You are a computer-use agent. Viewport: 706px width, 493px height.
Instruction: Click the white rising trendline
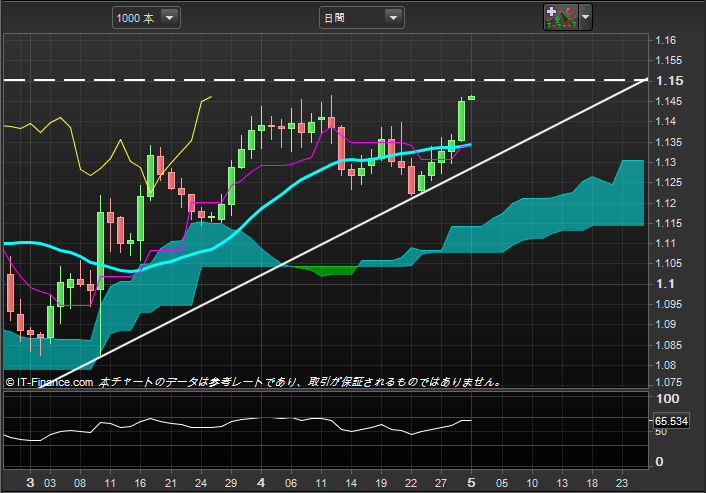click(x=342, y=234)
